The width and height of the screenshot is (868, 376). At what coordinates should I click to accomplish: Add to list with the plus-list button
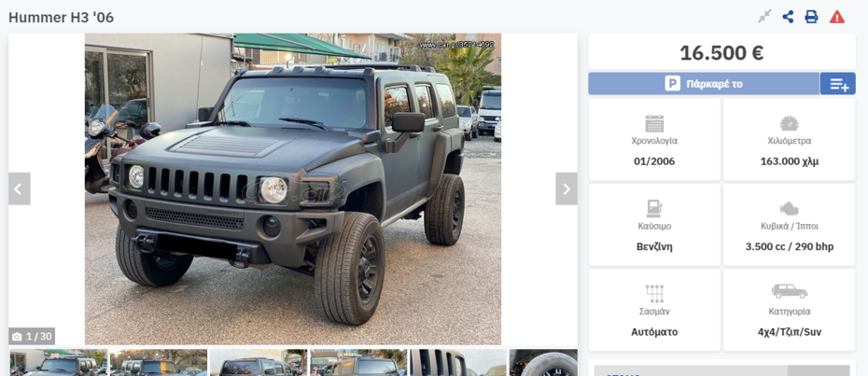[x=837, y=84]
